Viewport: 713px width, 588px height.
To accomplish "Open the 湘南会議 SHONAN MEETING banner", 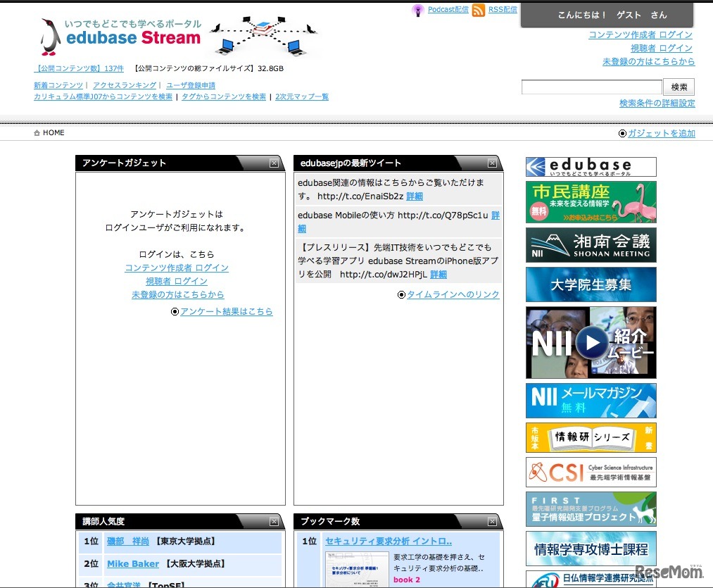I will coord(591,244).
